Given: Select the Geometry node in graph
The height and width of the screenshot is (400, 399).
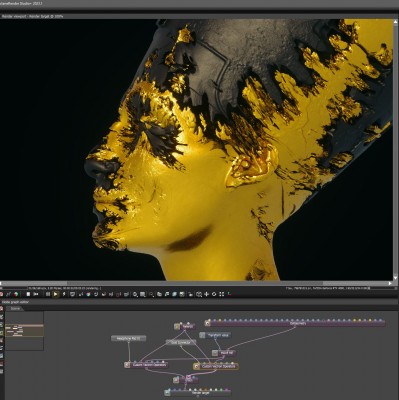Looking at the screenshot, I should pyautogui.click(x=295, y=323).
